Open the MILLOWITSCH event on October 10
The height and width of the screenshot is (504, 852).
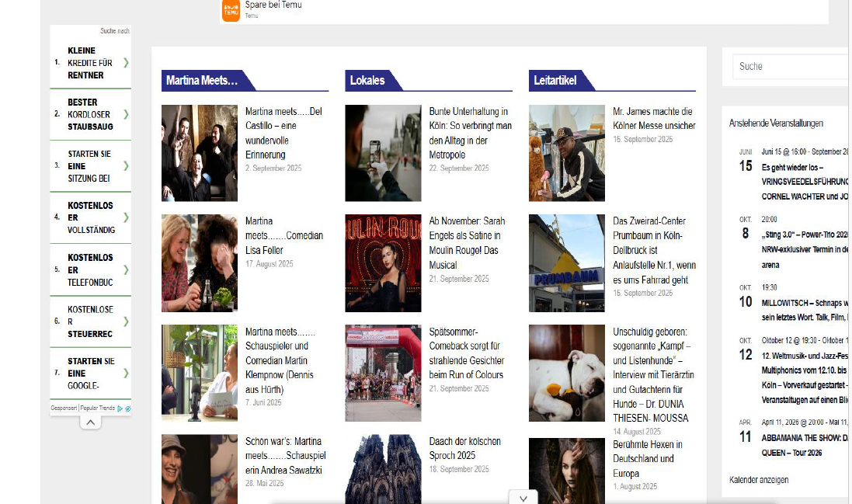click(x=804, y=301)
